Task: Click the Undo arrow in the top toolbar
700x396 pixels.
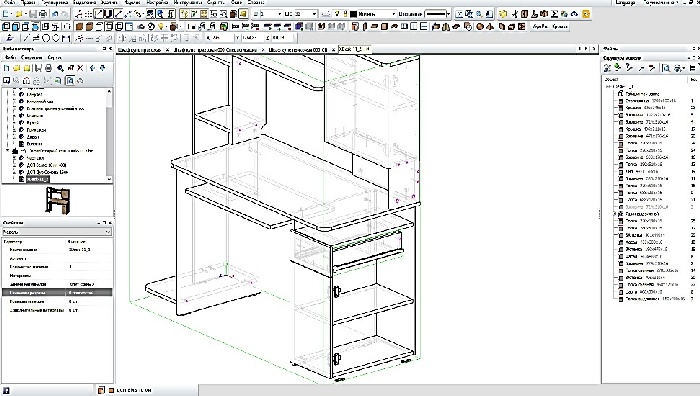Action: (55, 14)
